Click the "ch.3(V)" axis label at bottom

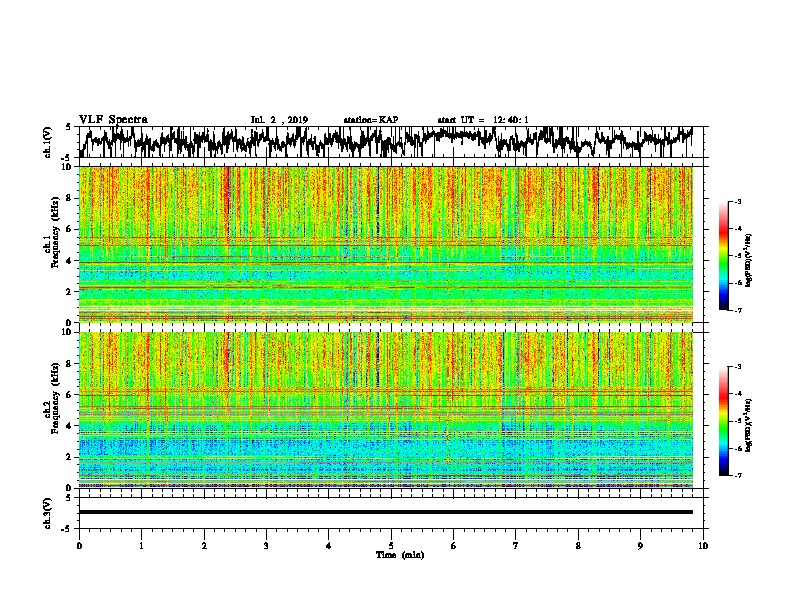(48, 513)
